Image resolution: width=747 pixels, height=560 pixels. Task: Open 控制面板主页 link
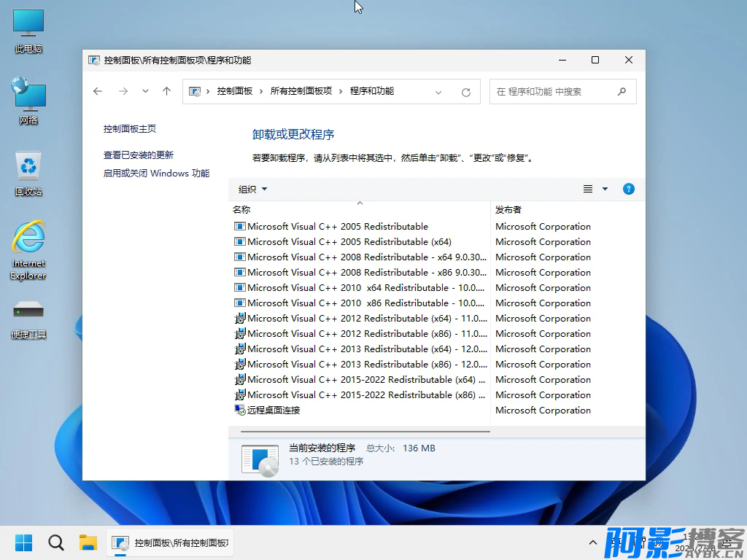(x=130, y=128)
